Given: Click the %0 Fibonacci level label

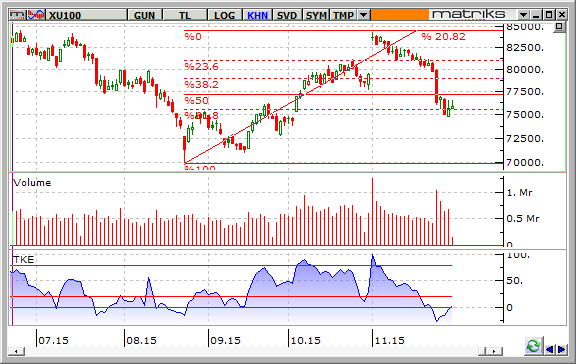Looking at the screenshot, I should click(x=193, y=36).
